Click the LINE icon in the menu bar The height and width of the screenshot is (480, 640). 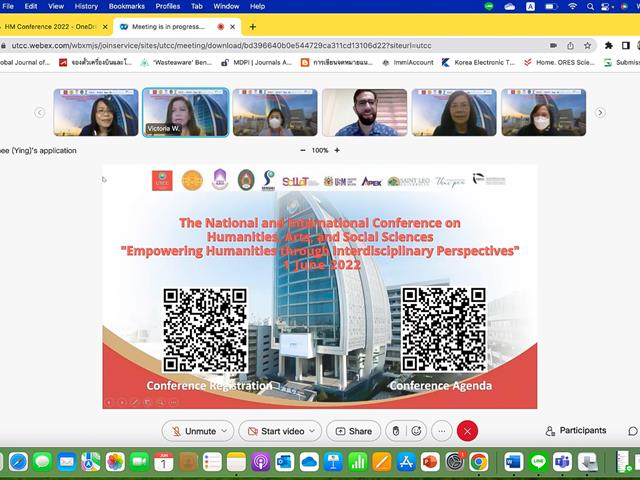(x=489, y=6)
